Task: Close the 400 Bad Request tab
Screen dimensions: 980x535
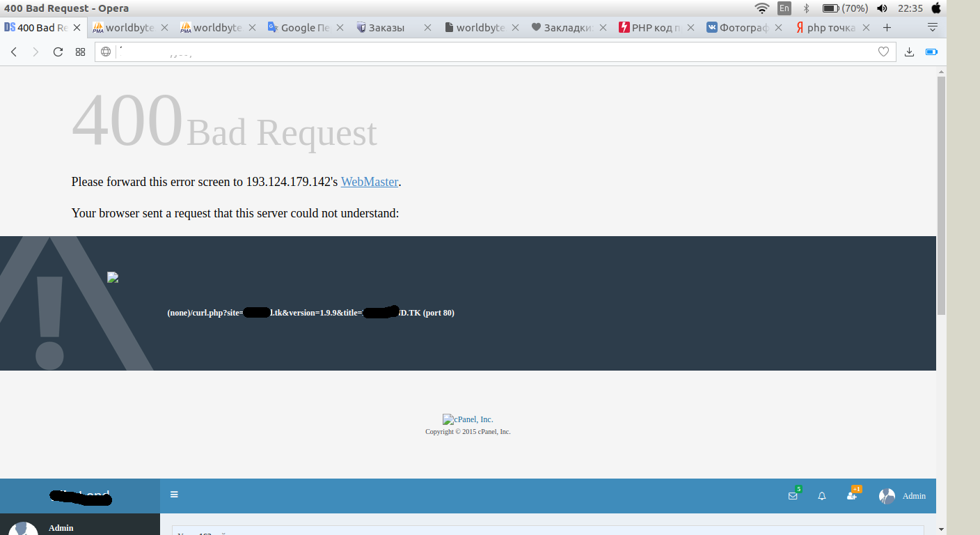Action: point(77,28)
